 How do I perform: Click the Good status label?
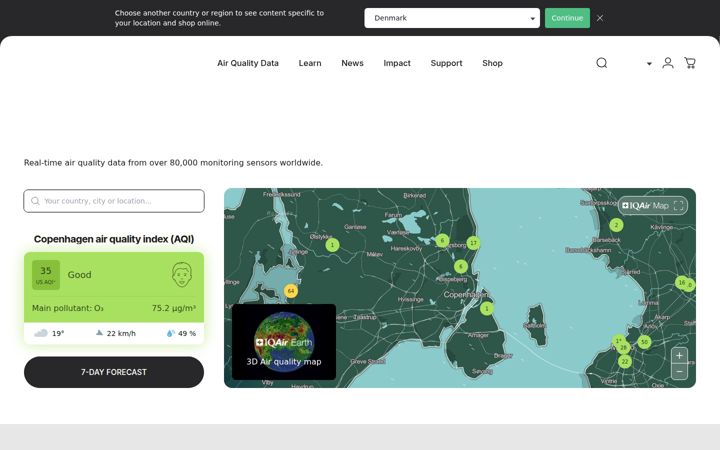click(x=79, y=275)
